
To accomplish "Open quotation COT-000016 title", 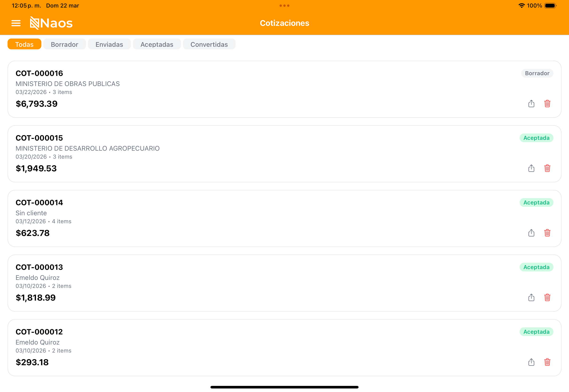I will [39, 73].
